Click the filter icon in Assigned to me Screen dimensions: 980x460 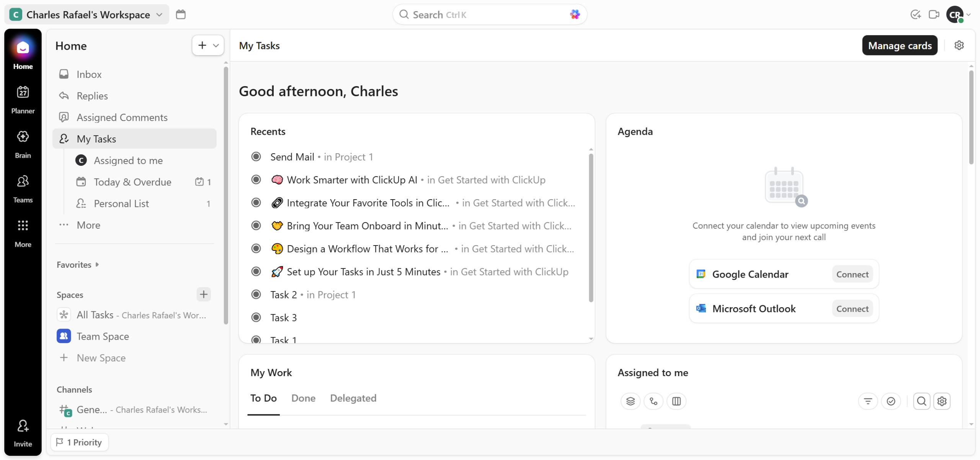pyautogui.click(x=868, y=401)
